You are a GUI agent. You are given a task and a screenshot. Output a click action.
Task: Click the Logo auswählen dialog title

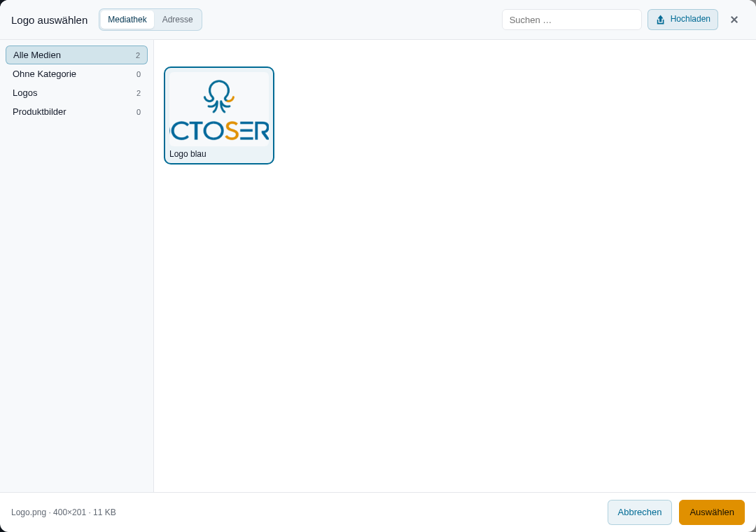coord(49,20)
